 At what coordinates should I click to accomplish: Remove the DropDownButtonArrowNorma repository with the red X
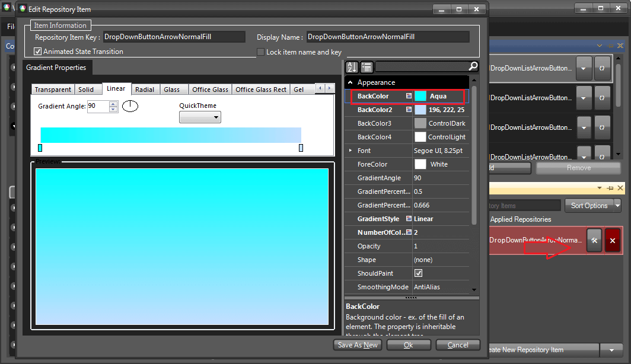tap(612, 240)
